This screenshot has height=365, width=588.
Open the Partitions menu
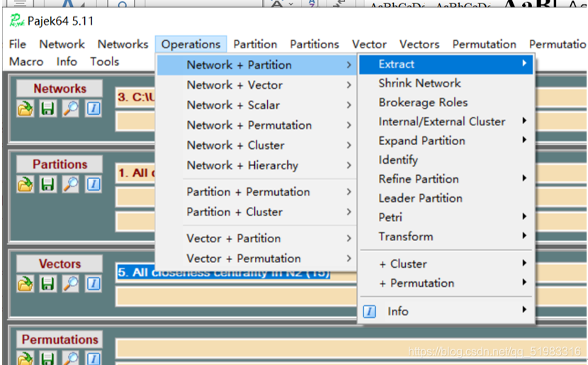[x=315, y=44]
